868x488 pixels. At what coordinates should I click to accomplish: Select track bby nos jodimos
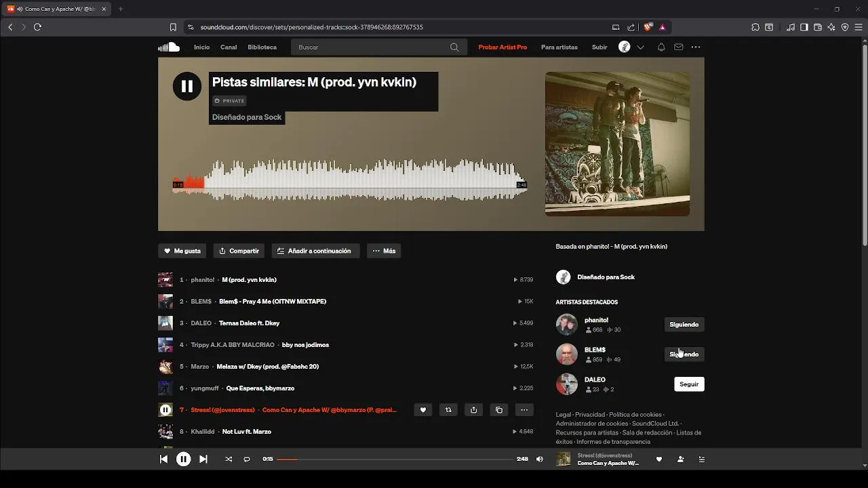point(305,345)
